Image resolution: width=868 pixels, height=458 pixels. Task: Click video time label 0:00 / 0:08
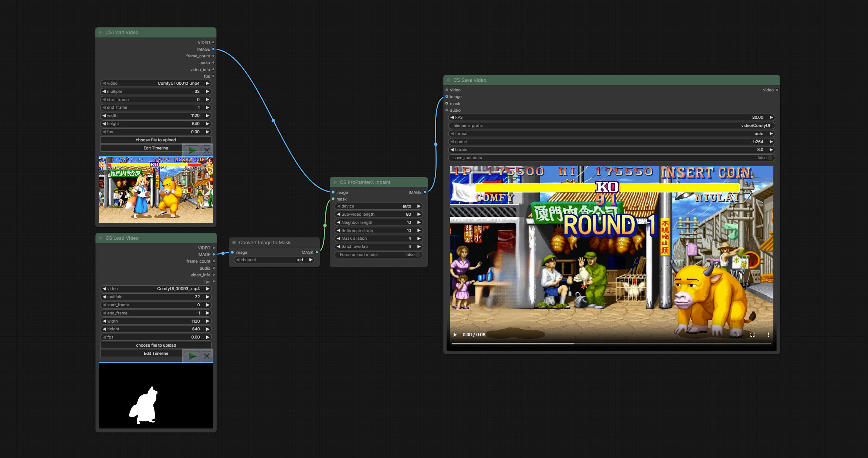474,335
